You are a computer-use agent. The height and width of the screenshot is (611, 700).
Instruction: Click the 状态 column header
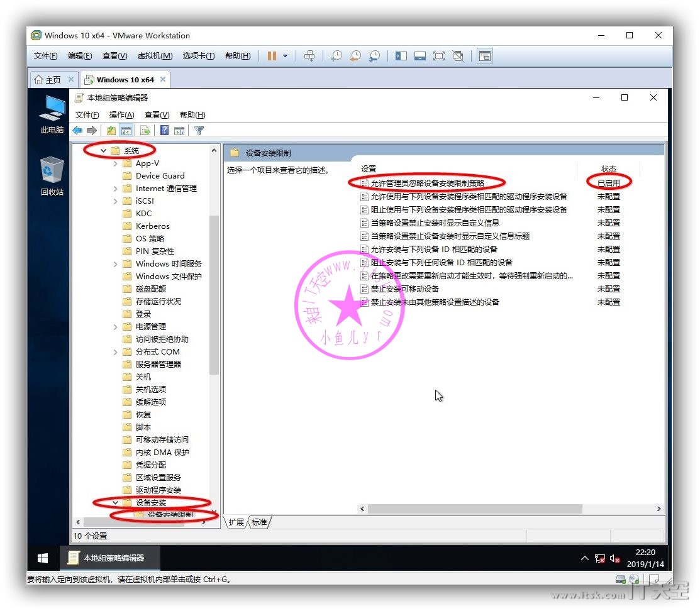coord(608,168)
